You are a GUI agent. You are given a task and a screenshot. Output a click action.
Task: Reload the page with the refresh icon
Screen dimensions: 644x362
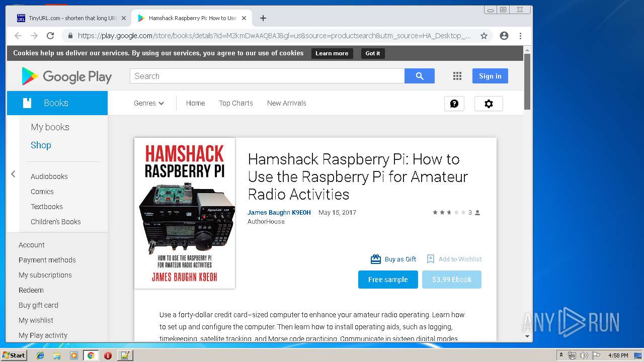point(50,36)
